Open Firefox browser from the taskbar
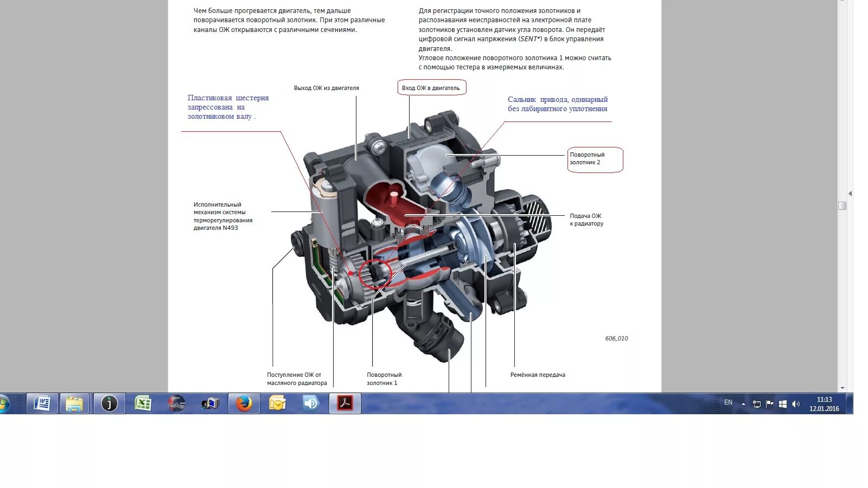Image resolution: width=868 pixels, height=488 pixels. (x=243, y=403)
